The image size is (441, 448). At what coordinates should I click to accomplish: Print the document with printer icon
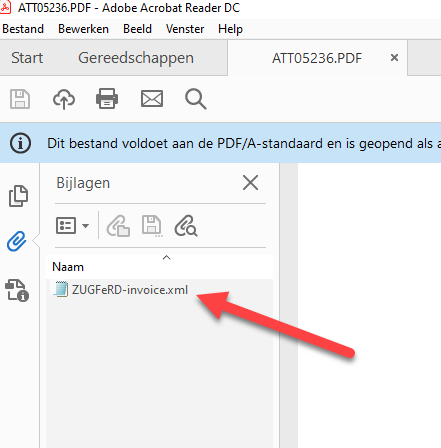[x=107, y=99]
